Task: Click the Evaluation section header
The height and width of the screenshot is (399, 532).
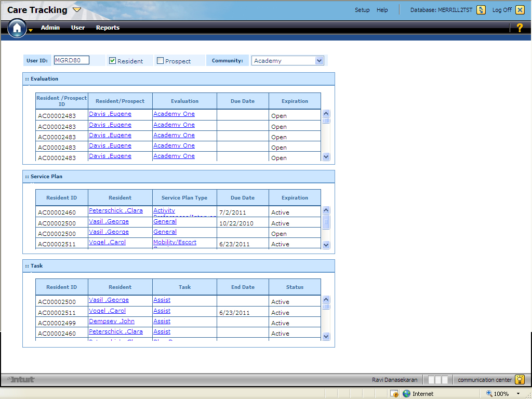Action: coord(179,79)
